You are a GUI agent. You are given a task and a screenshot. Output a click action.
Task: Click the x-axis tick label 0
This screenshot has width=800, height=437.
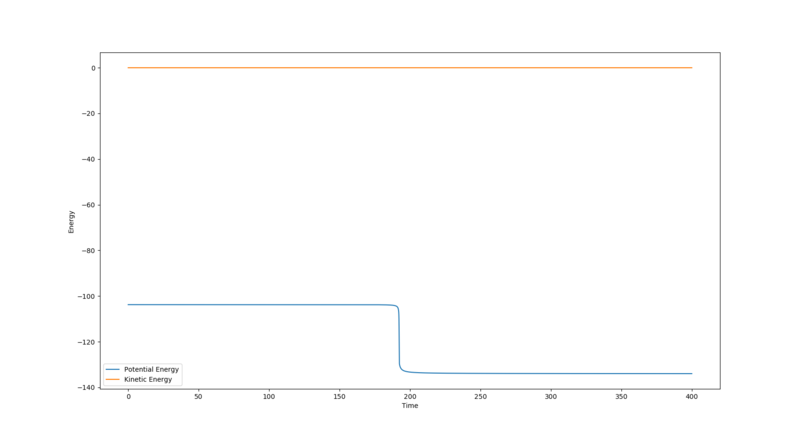[128, 397]
